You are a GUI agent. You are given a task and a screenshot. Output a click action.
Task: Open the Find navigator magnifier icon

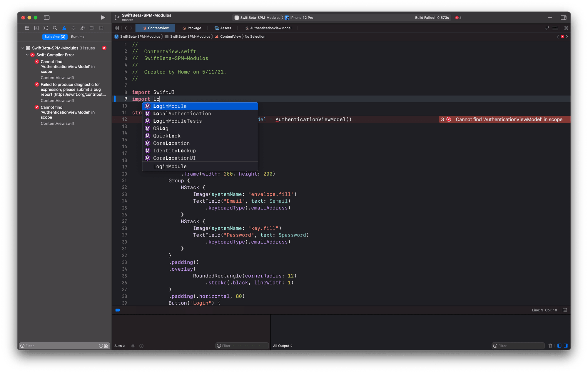pos(55,28)
